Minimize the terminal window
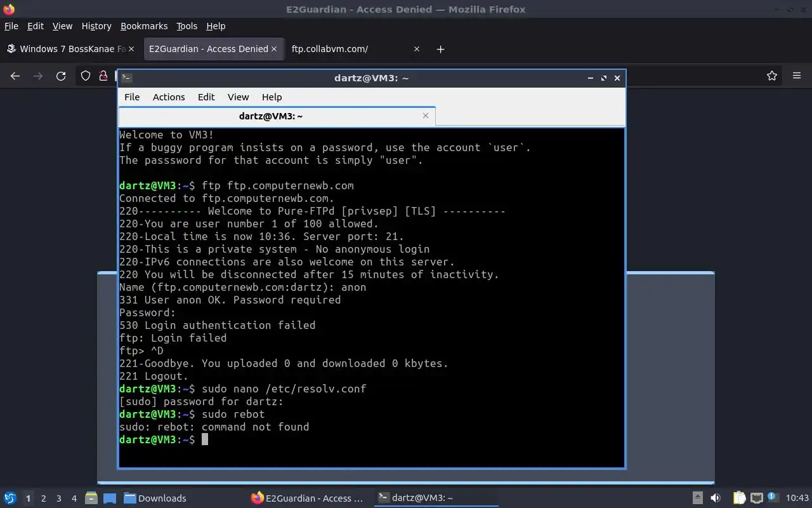Image resolution: width=812 pixels, height=508 pixels. (x=591, y=78)
